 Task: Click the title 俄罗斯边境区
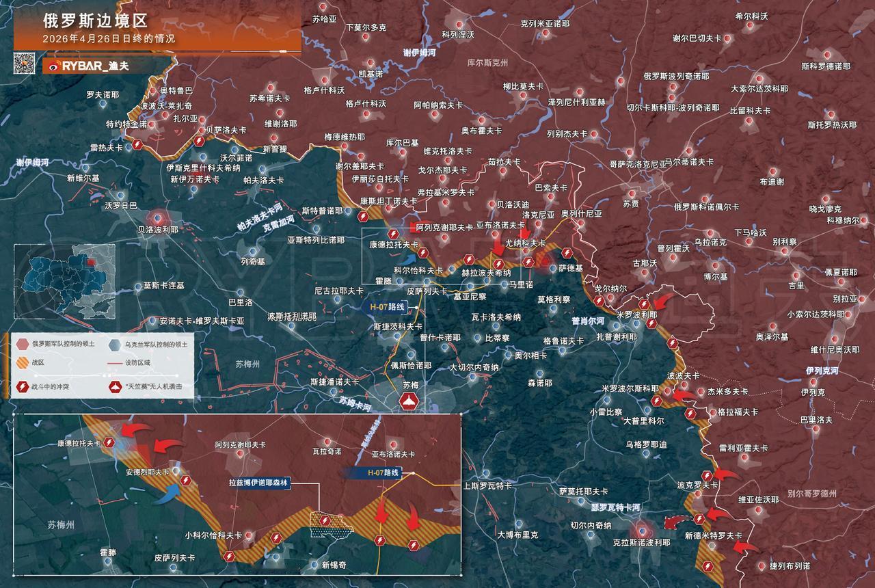(94, 22)
